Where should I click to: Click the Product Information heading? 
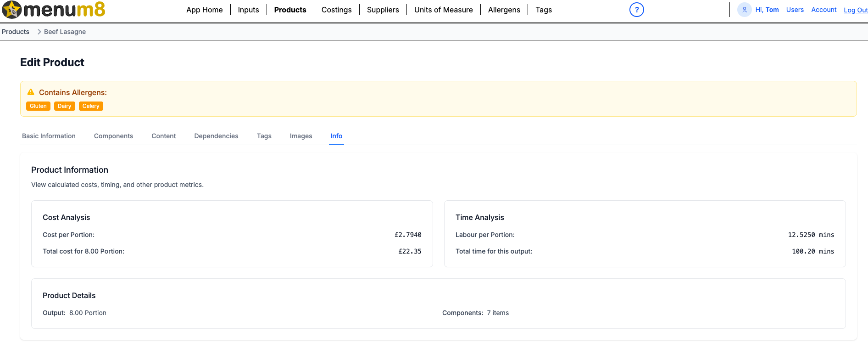[70, 170]
